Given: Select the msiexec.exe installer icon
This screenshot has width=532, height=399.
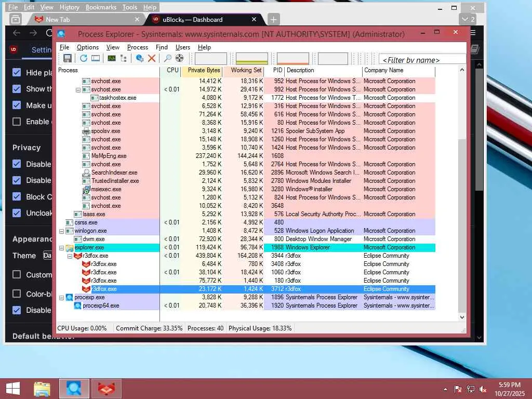Looking at the screenshot, I should pos(86,189).
